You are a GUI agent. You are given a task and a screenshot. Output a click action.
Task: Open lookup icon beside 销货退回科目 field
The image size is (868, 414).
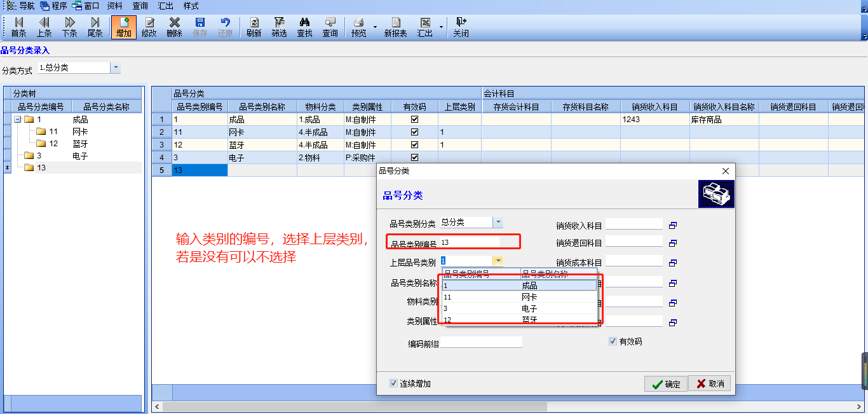click(673, 243)
